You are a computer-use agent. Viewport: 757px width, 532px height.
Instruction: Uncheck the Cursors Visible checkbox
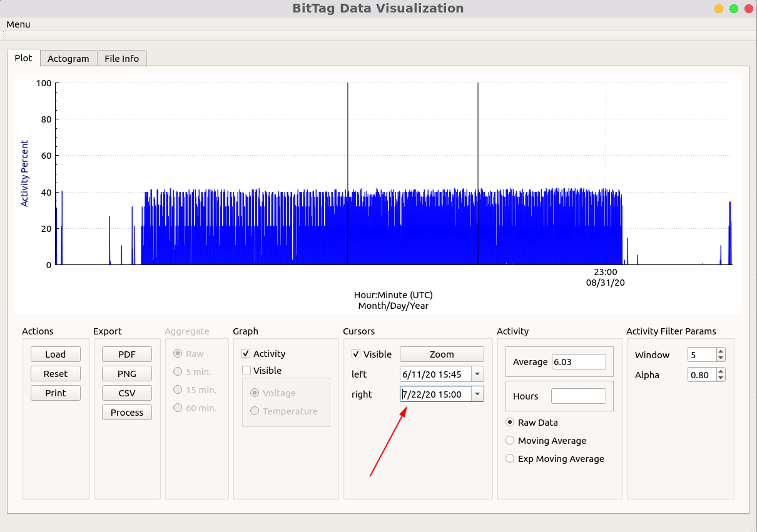357,354
